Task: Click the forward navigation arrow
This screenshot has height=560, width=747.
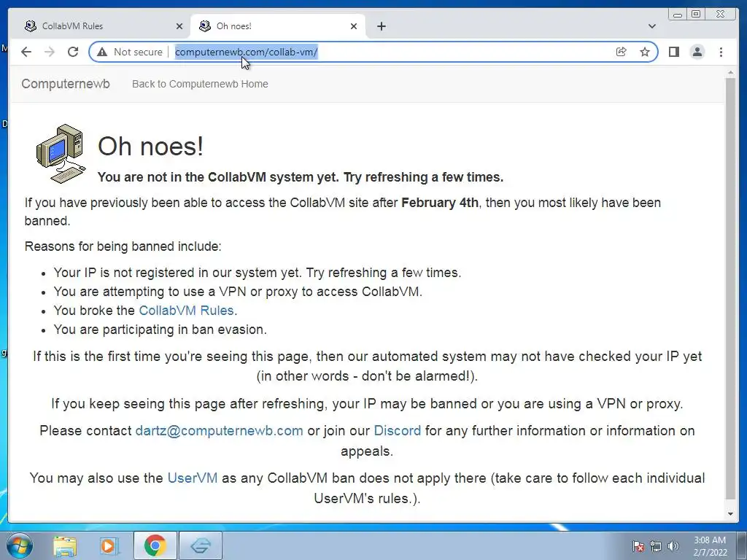Action: coord(50,52)
